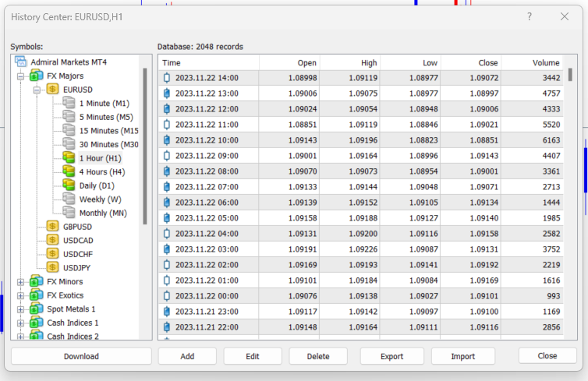Click the 1 Minute (M1) database icon

pyautogui.click(x=69, y=103)
